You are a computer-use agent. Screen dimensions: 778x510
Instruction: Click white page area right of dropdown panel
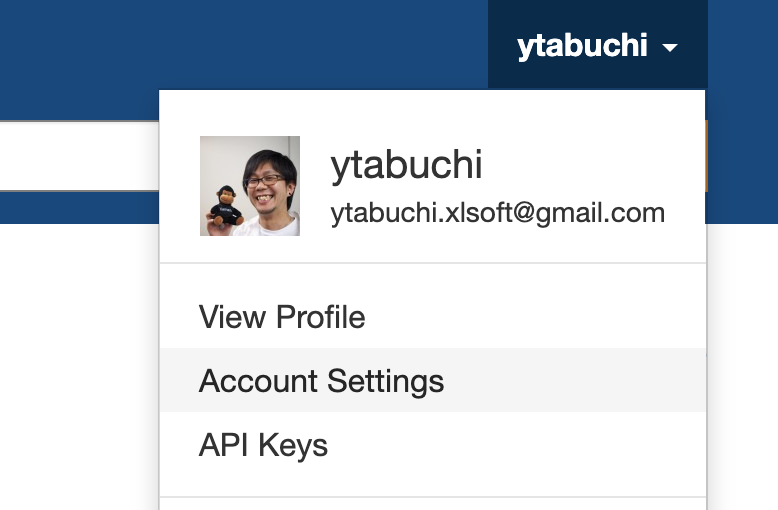(743, 367)
